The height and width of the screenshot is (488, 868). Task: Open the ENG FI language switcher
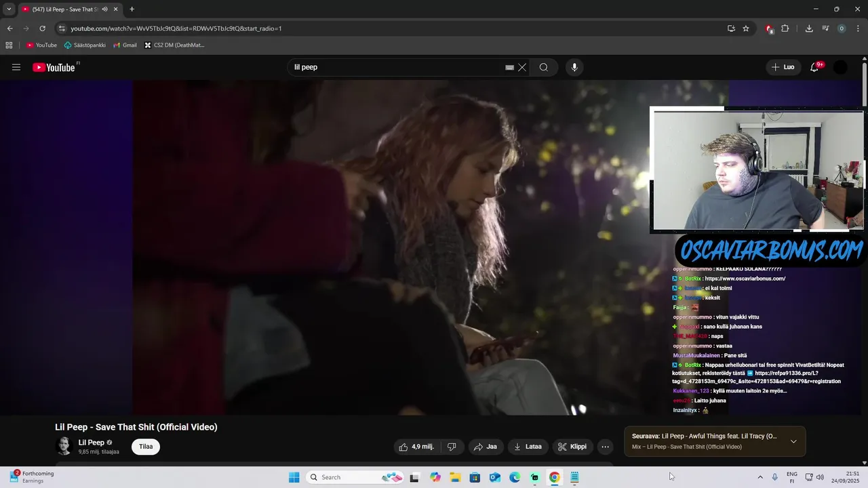click(792, 477)
